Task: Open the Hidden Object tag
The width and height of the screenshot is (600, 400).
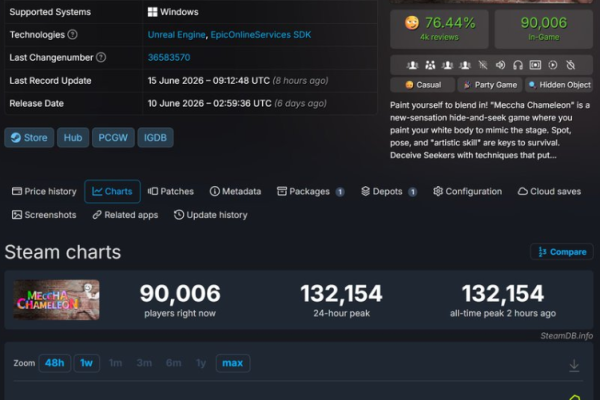Action: pyautogui.click(x=559, y=85)
